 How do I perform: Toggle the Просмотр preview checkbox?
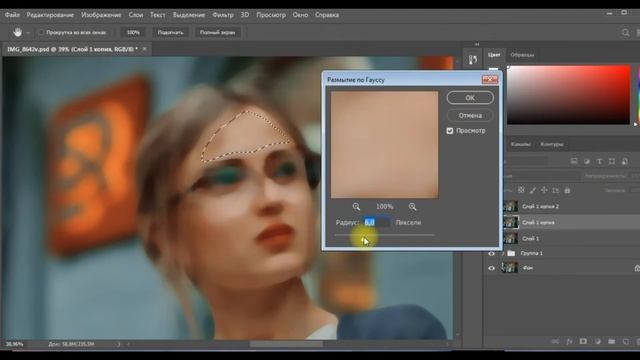450,131
